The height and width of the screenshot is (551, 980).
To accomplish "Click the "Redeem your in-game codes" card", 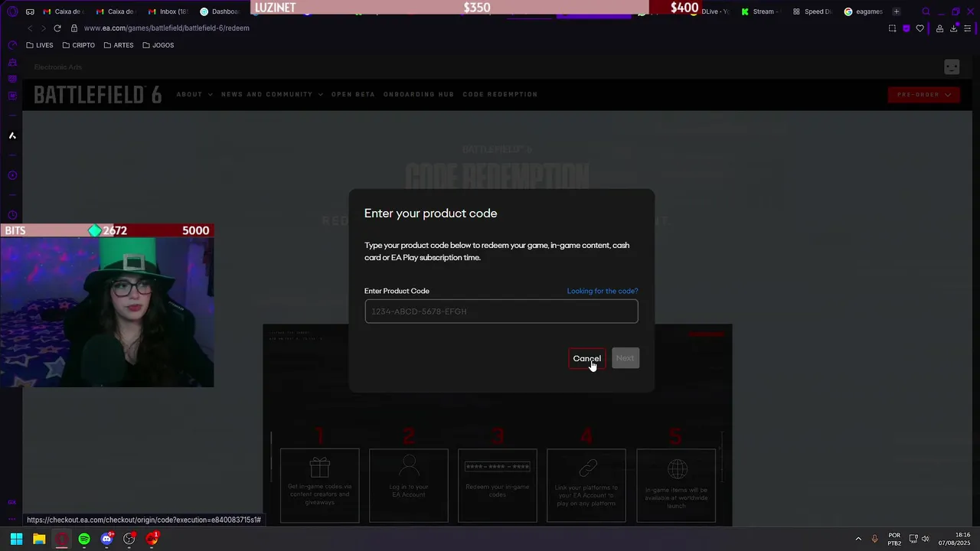I will 498,485.
